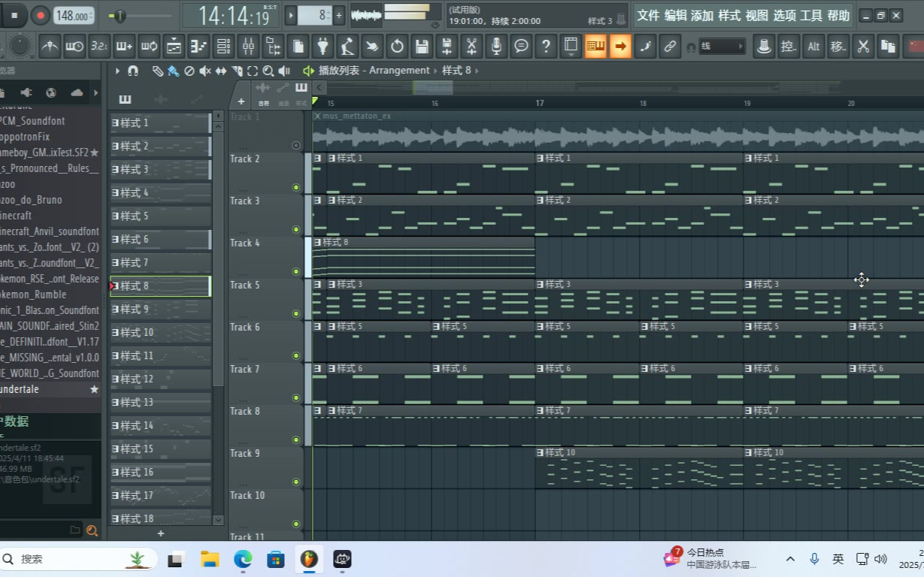
Task: Click one-click audio recording microphone icon
Action: (x=496, y=47)
